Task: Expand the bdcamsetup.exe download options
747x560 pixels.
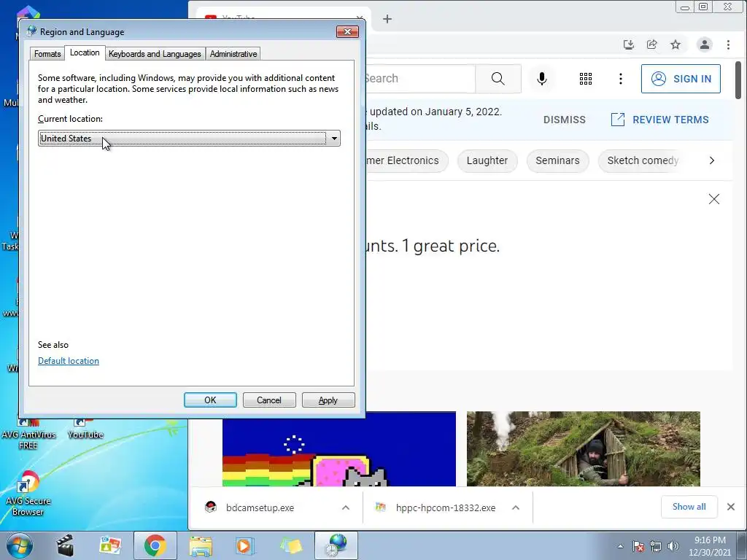Action: point(346,507)
